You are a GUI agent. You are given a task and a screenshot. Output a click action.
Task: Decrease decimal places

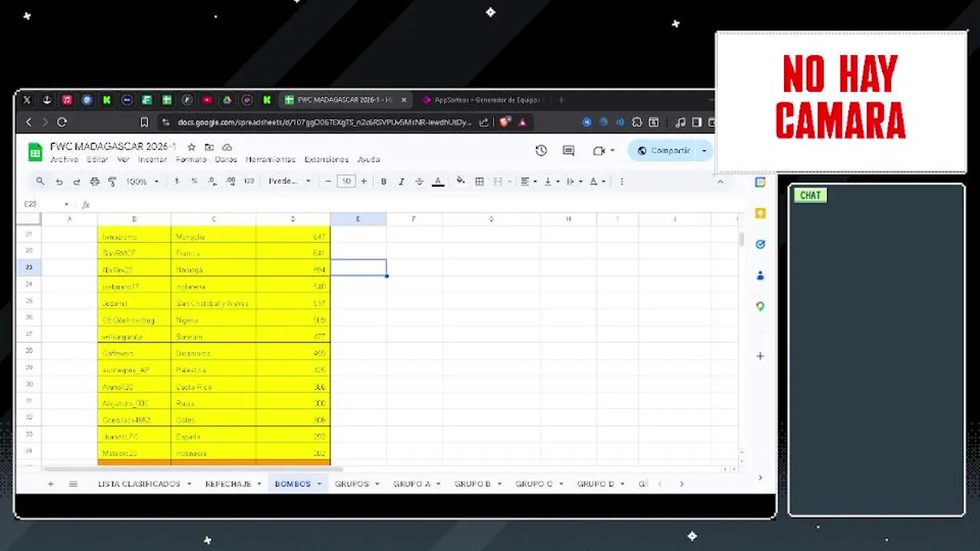coord(212,181)
